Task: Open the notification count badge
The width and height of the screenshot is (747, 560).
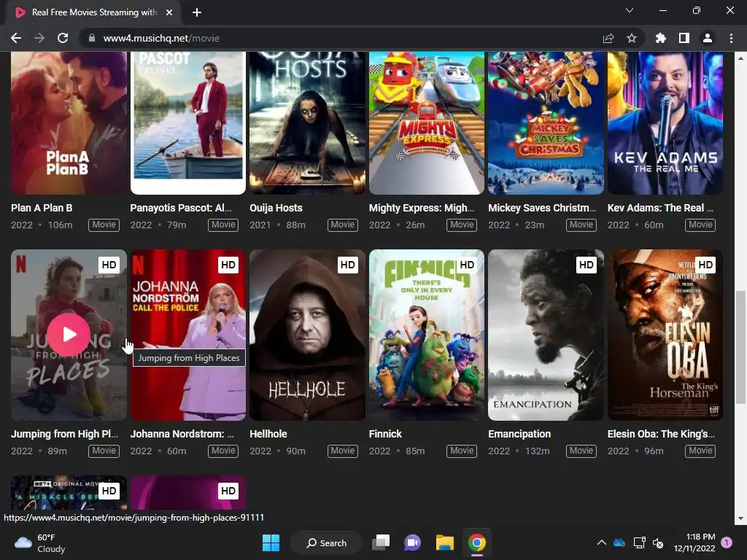Action: 727,542
